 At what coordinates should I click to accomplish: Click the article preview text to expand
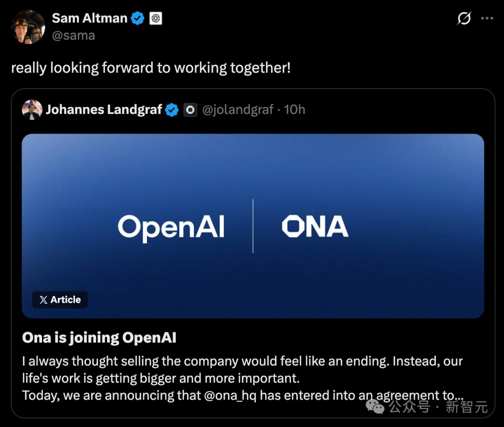pyautogui.click(x=242, y=378)
